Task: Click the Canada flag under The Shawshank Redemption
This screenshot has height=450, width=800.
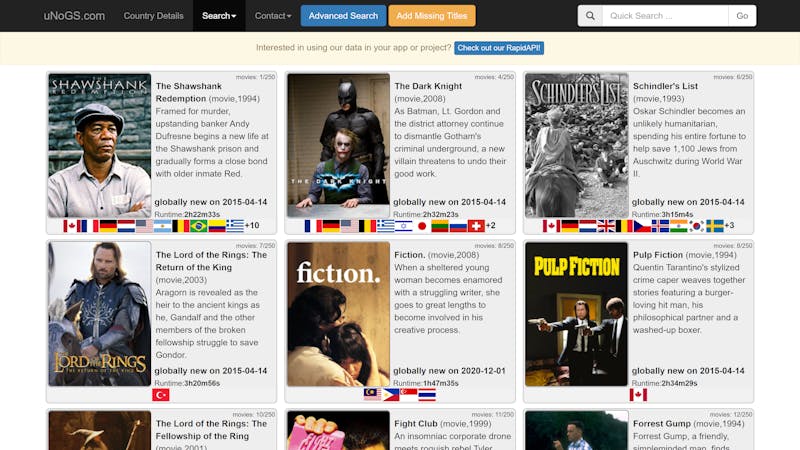Action: click(72, 226)
